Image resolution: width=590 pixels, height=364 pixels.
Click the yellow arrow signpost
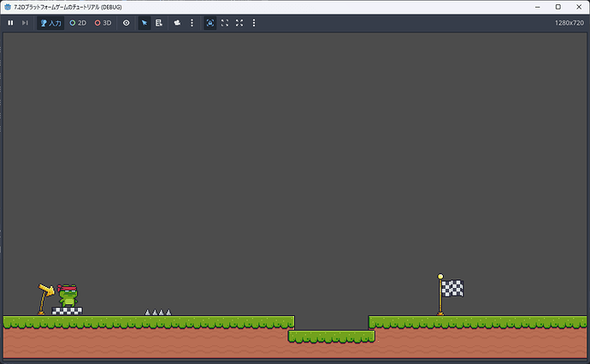[45, 299]
